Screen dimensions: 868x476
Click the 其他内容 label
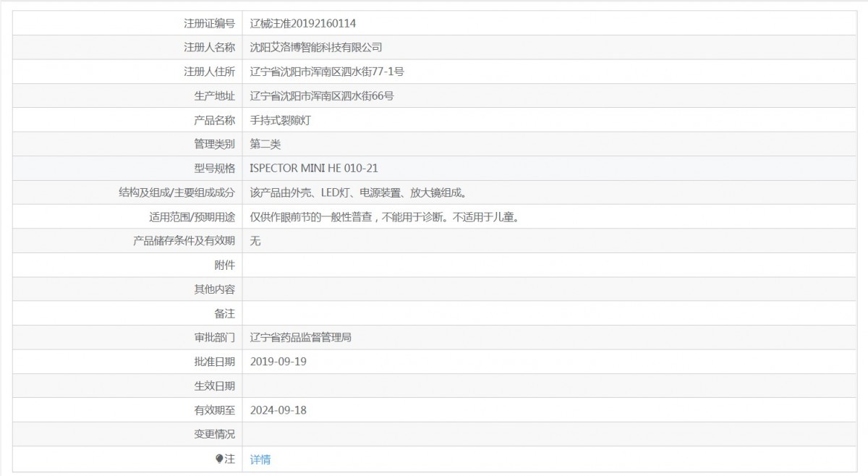pyautogui.click(x=215, y=289)
